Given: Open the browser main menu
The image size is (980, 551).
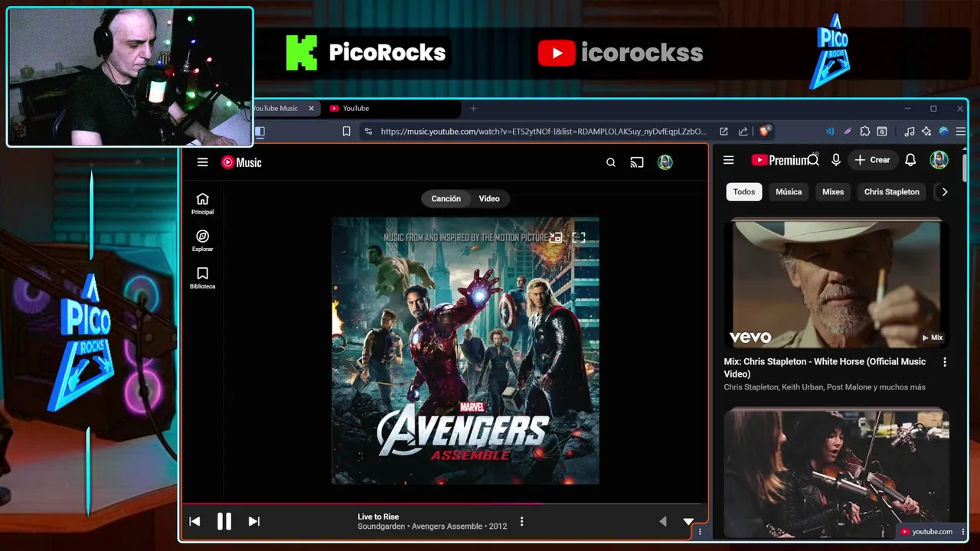Looking at the screenshot, I should point(961,132).
